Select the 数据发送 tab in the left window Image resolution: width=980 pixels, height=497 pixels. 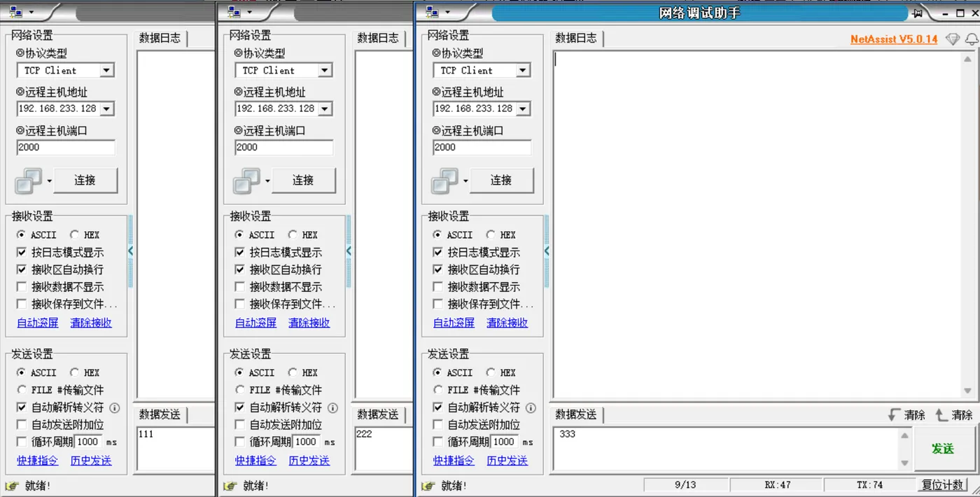coord(160,414)
